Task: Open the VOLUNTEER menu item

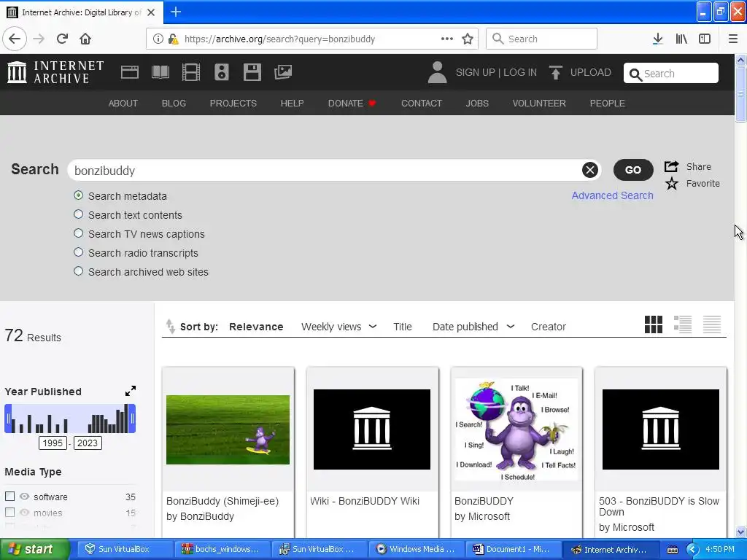Action: click(539, 104)
